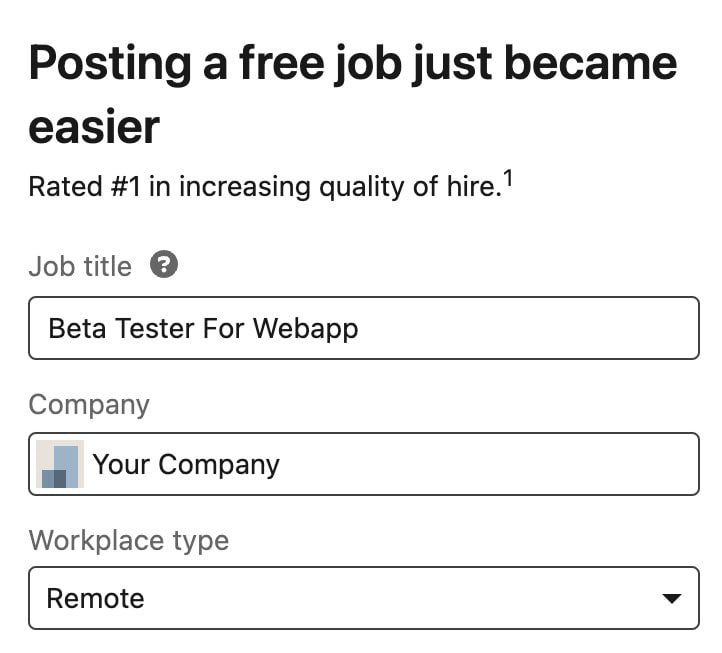This screenshot has width=722, height=653.
Task: Click the company logo placeholder icon
Action: tap(60, 464)
